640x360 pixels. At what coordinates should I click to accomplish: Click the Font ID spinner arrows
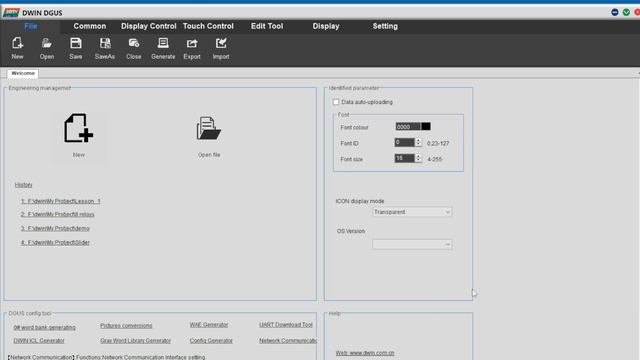[x=418, y=142]
